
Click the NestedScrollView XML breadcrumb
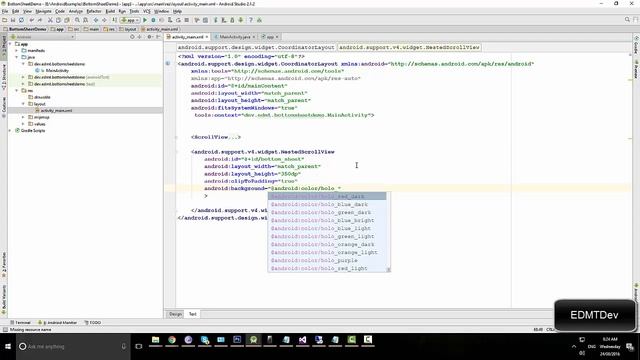point(409,47)
